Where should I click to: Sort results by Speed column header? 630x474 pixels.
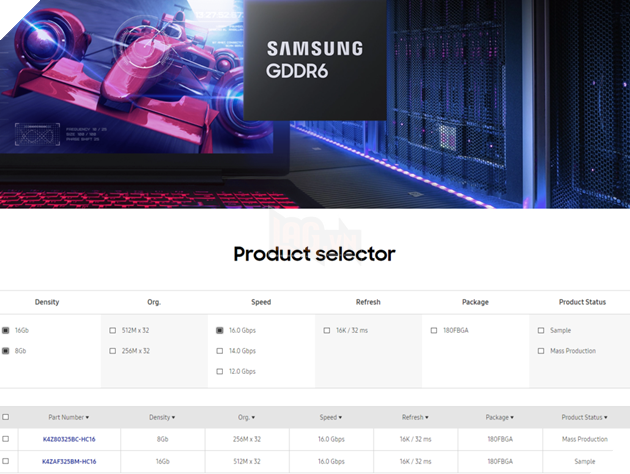coord(331,417)
